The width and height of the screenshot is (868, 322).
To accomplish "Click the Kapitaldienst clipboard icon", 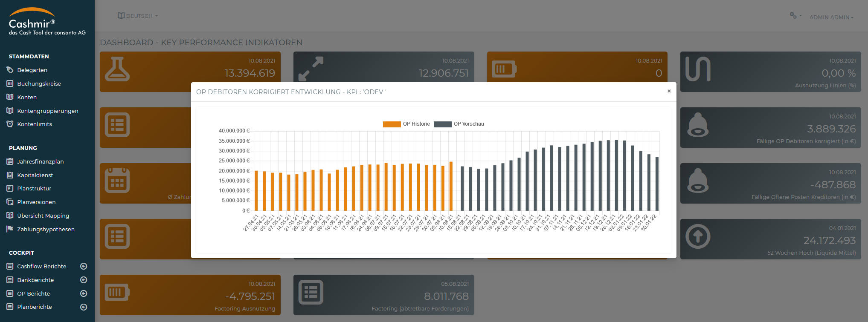I will (x=10, y=175).
